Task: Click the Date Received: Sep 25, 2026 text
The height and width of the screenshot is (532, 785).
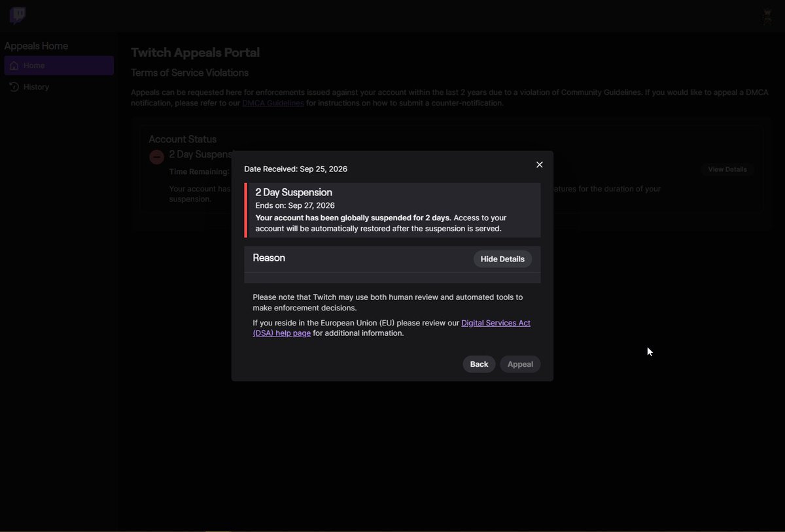Action: click(296, 169)
